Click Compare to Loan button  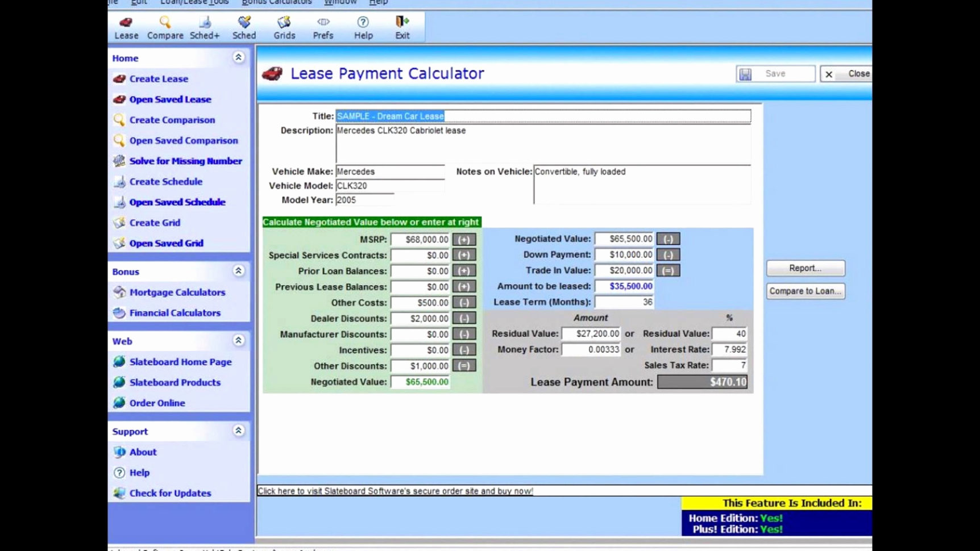pos(805,291)
